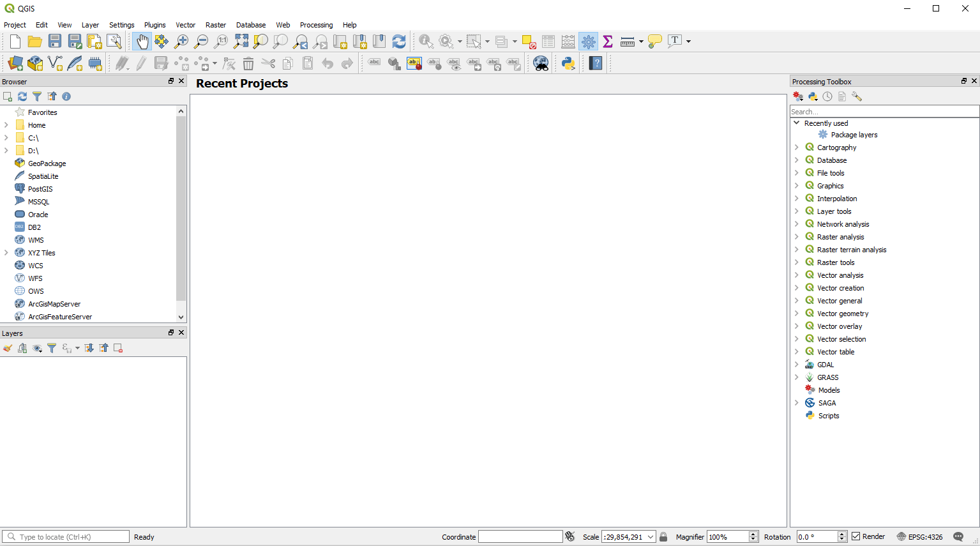Toggle the Render checkbox
Image resolution: width=980 pixels, height=546 pixels.
[856, 536]
